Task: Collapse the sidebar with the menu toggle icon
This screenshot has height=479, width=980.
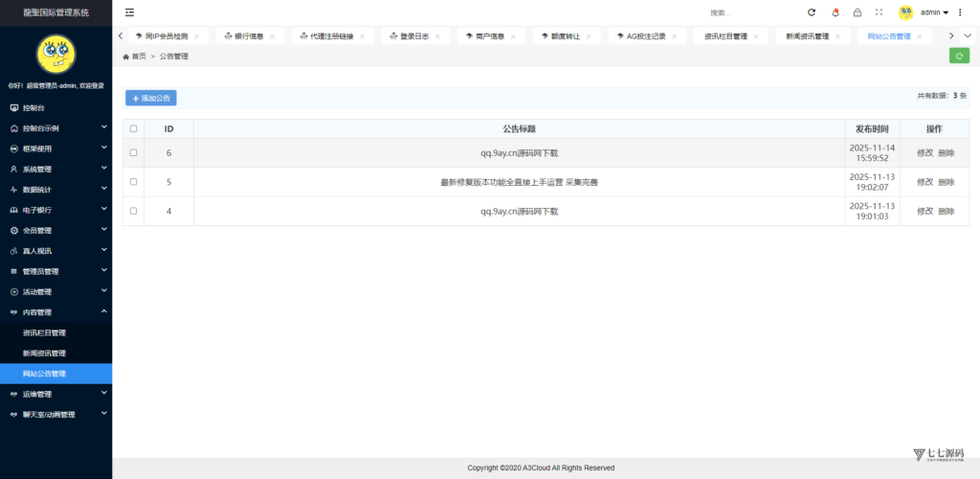Action: [x=130, y=12]
